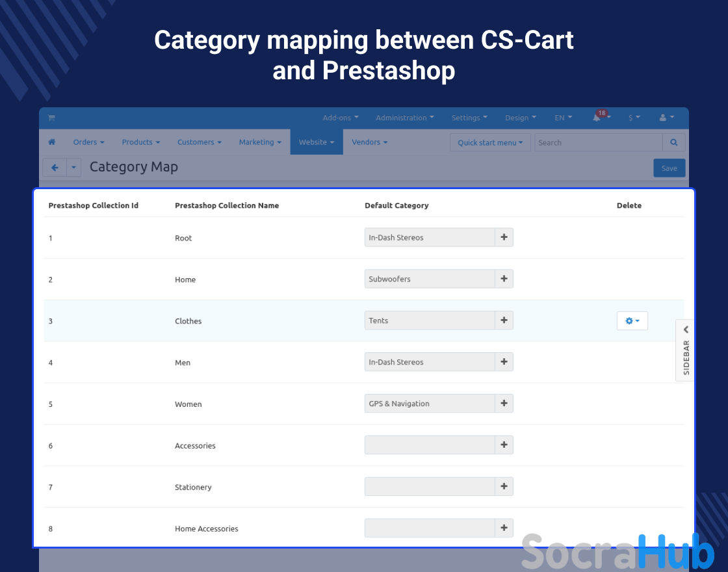Click the shopping cart icon in top bar

point(51,118)
